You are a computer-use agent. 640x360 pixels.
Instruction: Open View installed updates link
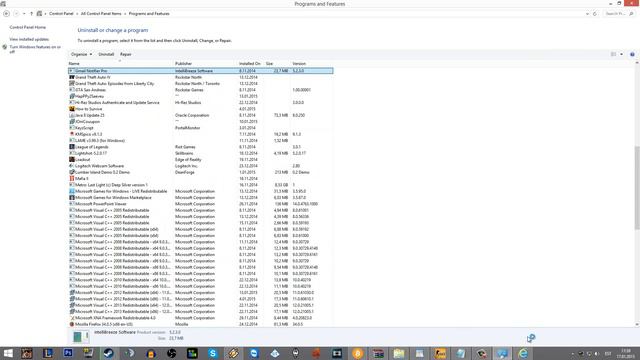29,40
